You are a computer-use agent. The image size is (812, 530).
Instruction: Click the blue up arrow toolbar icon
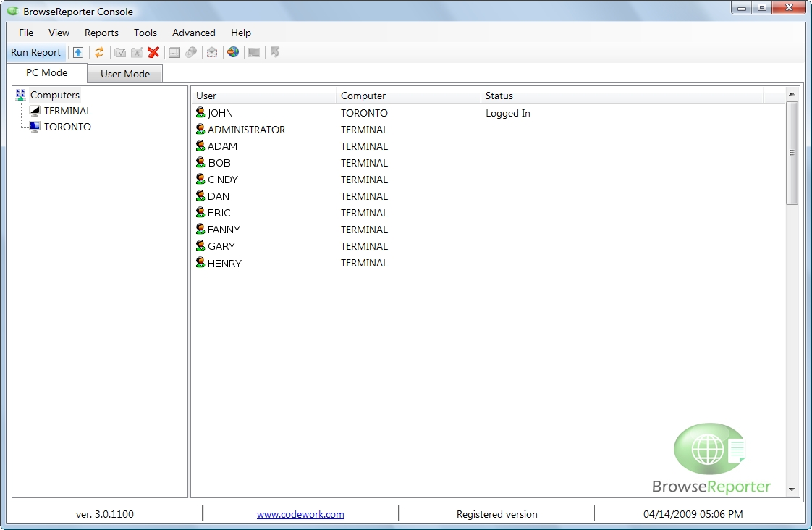pyautogui.click(x=78, y=52)
